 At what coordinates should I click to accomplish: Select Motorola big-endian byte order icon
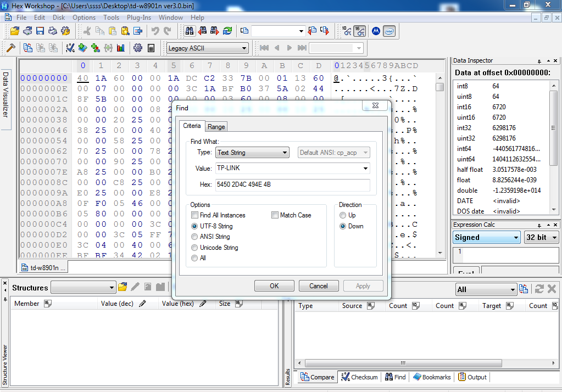tap(376, 31)
